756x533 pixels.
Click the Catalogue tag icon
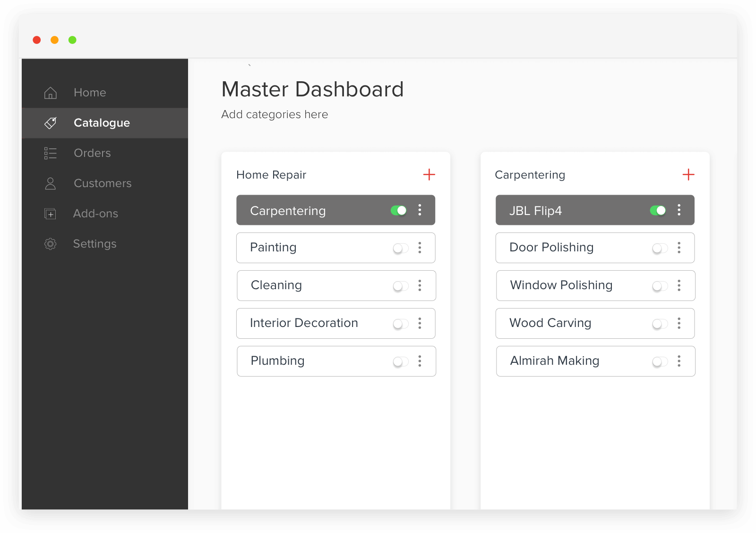[x=51, y=123]
